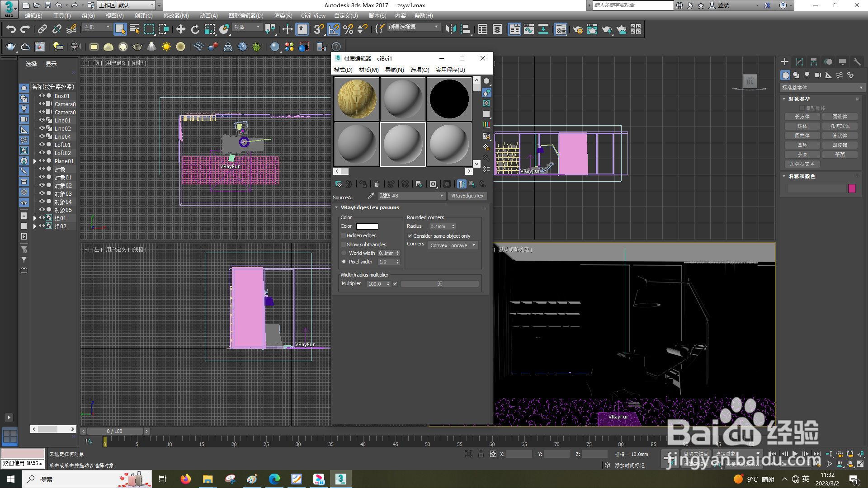868x489 pixels.
Task: Open the 贴图 #8 map name dropdown
Action: (x=411, y=196)
